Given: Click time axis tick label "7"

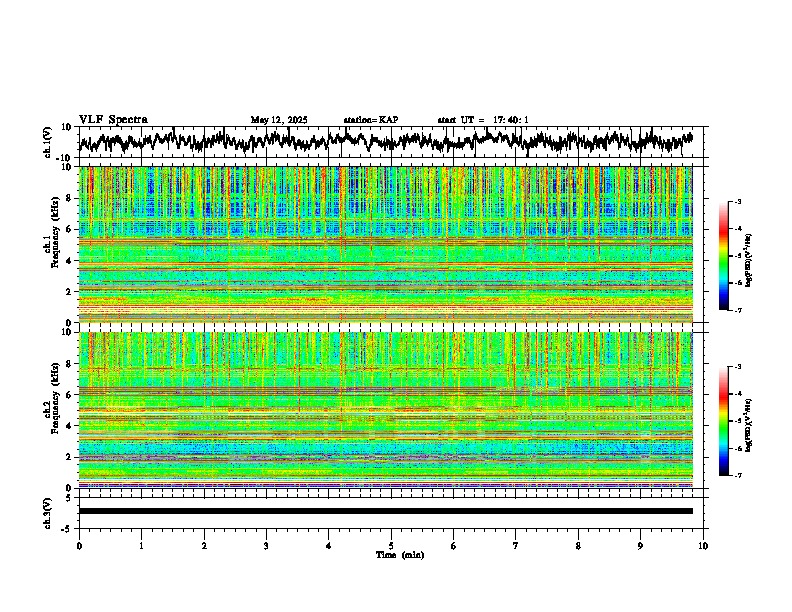Looking at the screenshot, I should point(516,546).
